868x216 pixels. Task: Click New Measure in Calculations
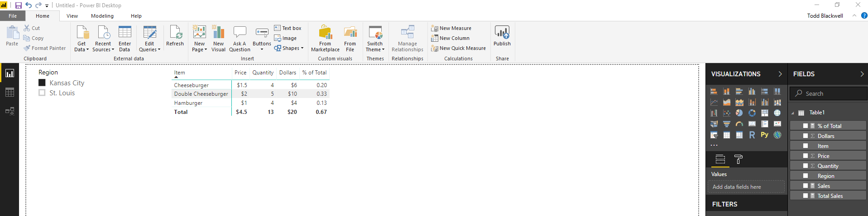pyautogui.click(x=451, y=28)
